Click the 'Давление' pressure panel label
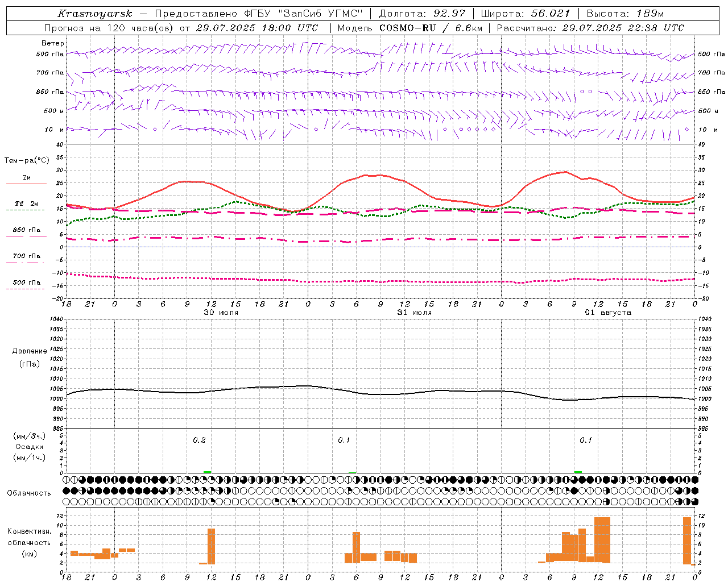Viewport: 728px width, 582px height. (x=30, y=351)
